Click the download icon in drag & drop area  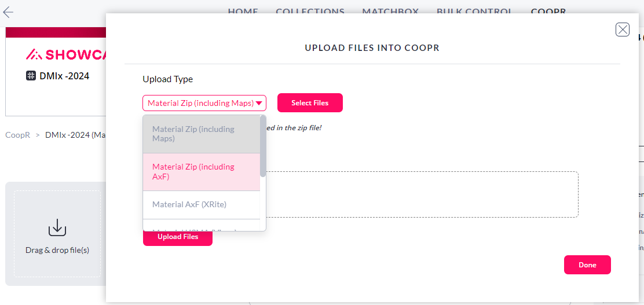57,227
